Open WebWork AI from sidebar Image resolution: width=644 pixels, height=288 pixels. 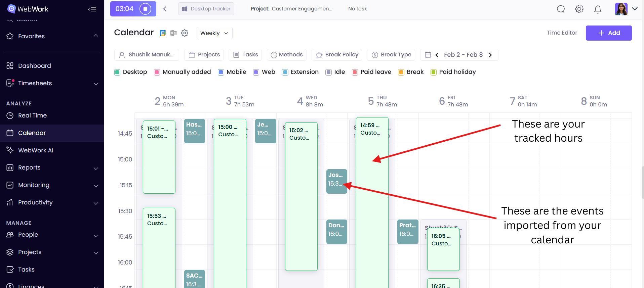(36, 150)
